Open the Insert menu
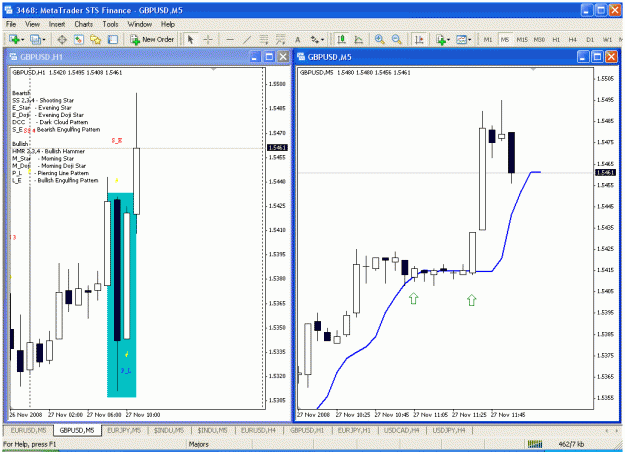The width and height of the screenshot is (625, 452). pos(57,24)
